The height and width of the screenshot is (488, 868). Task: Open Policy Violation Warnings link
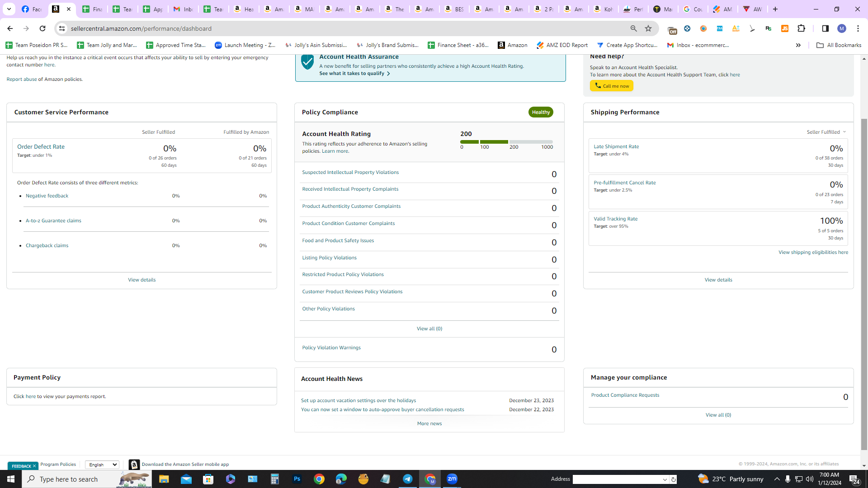pos(331,347)
